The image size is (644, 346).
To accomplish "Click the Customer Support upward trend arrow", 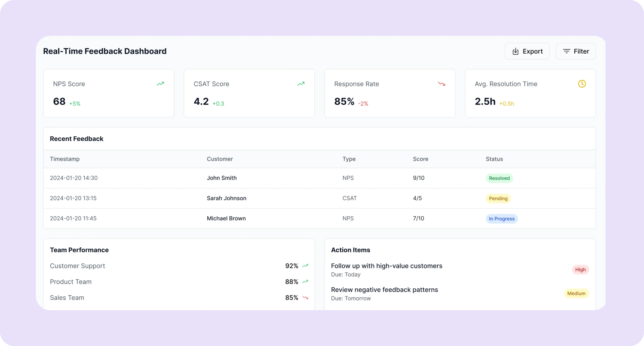I will [x=305, y=266].
